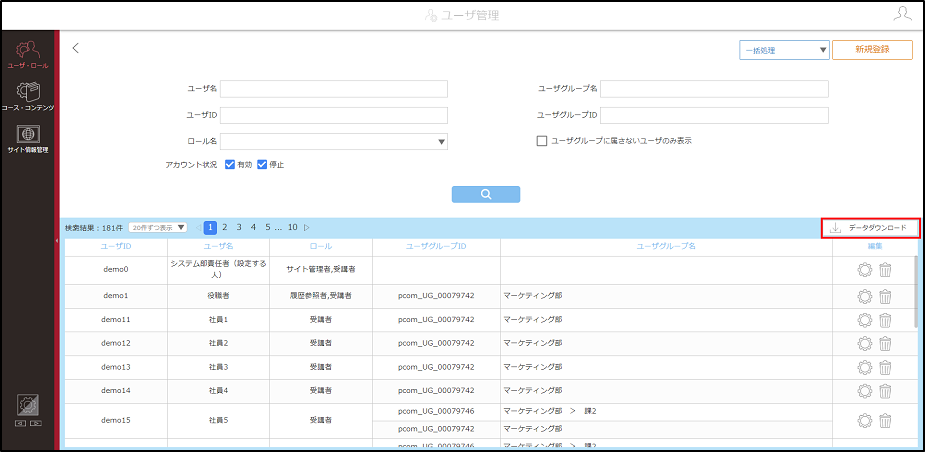
Task: Open the コース・コンテンツ sidebar section
Action: click(28, 97)
